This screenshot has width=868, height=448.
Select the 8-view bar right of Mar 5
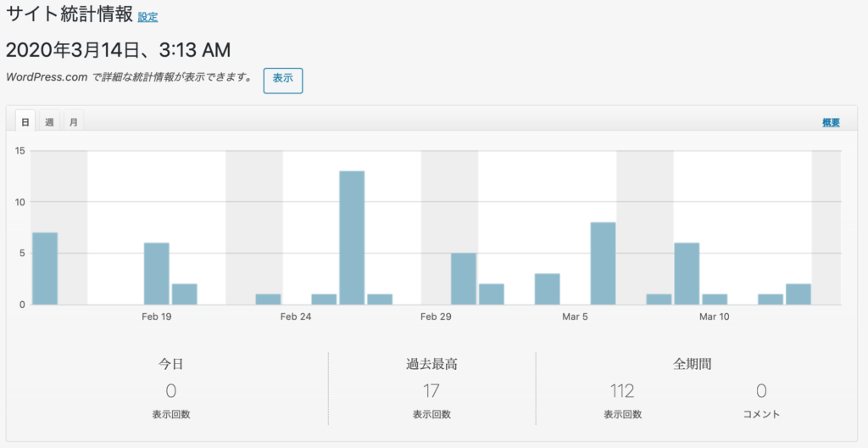tap(603, 263)
